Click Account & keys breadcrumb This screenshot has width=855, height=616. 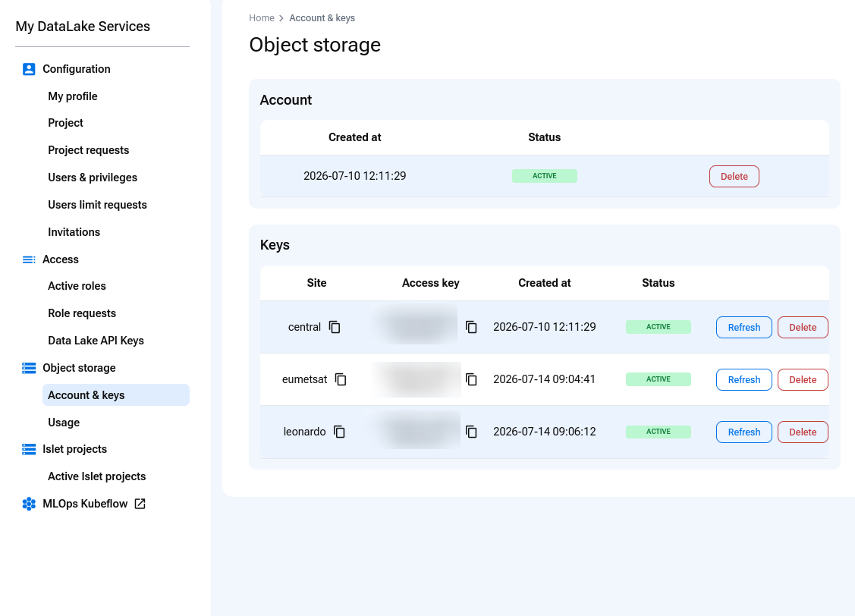[322, 18]
